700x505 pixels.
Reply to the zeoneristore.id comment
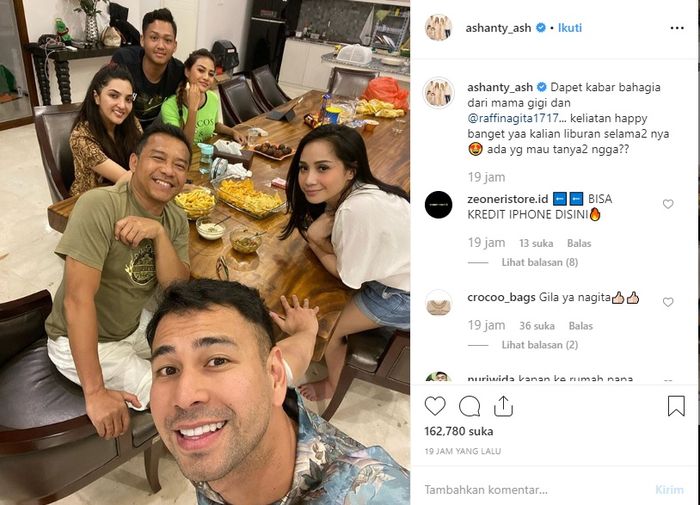pos(579,243)
